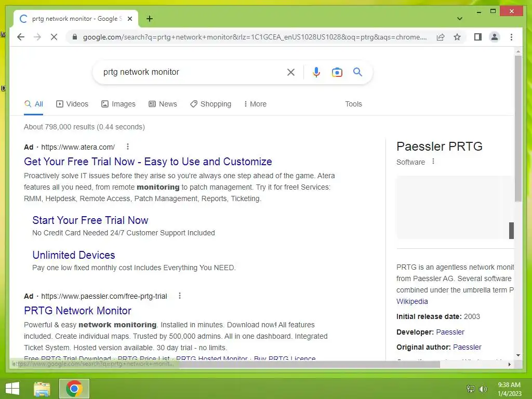This screenshot has height=399, width=532.
Task: Open Chrome side panel
Action: [x=478, y=37]
